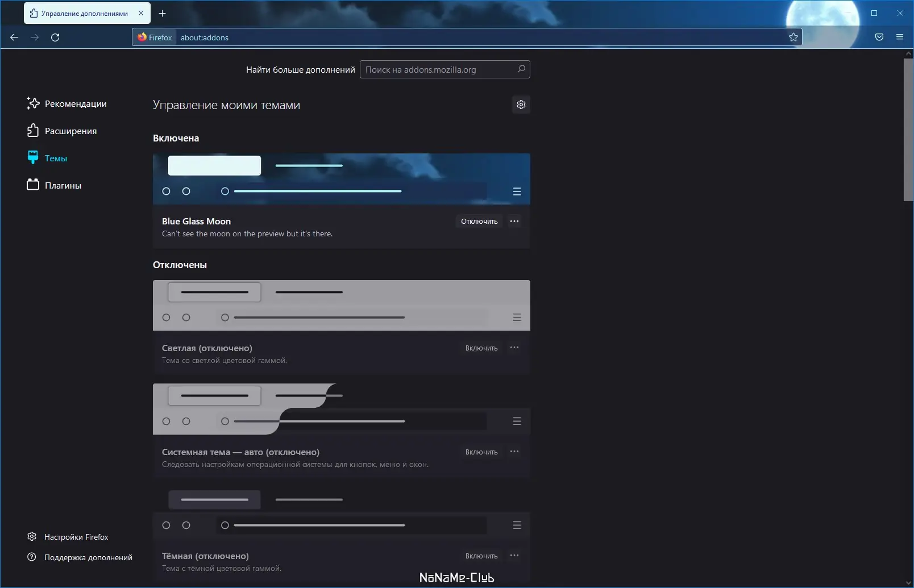Open the Recommendations section sparkle icon
The width and height of the screenshot is (914, 588).
point(33,103)
